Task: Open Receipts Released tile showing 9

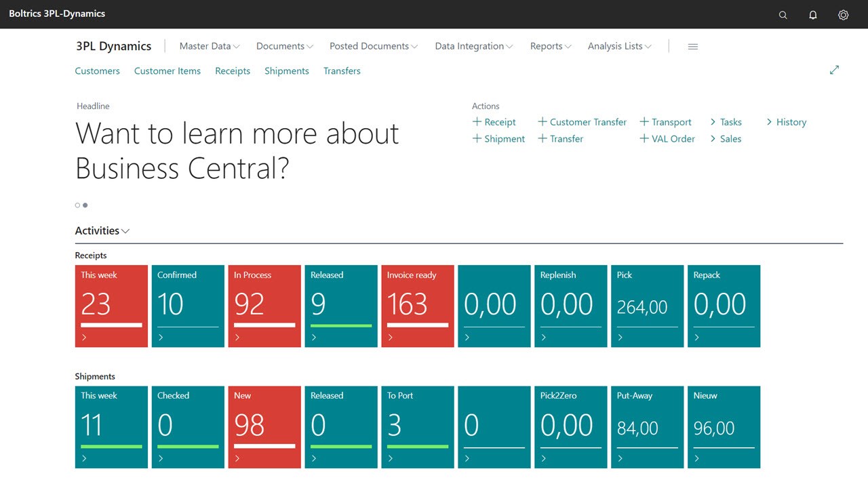Action: coord(341,306)
